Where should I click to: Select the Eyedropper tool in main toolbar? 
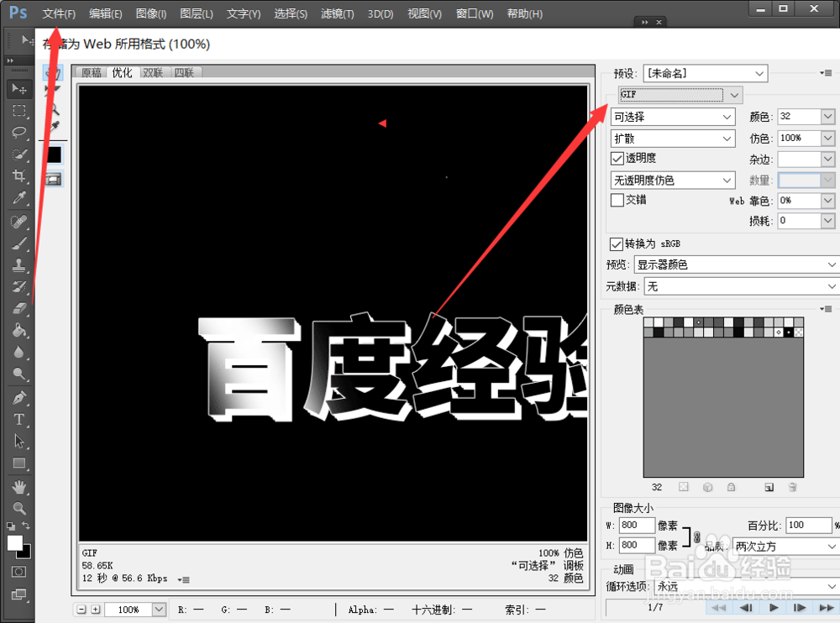(x=19, y=197)
